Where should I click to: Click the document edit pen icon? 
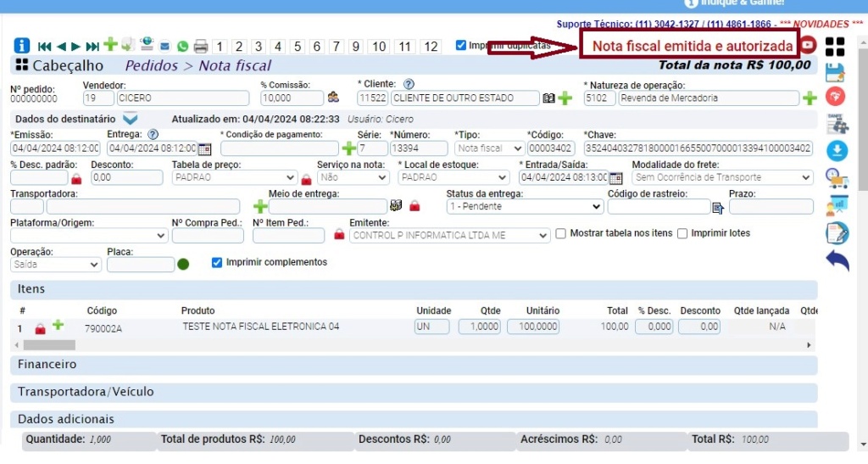pyautogui.click(x=837, y=233)
